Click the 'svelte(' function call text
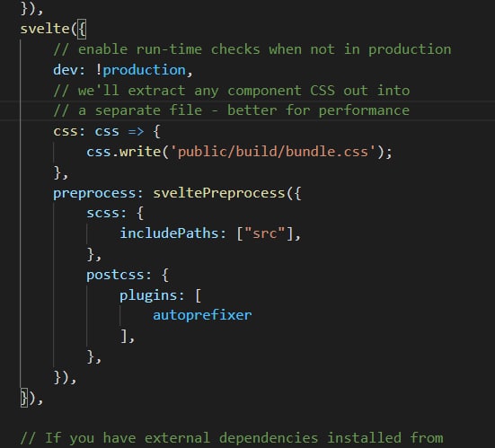Screen dimensions: 495x448 pyautogui.click(x=49, y=29)
